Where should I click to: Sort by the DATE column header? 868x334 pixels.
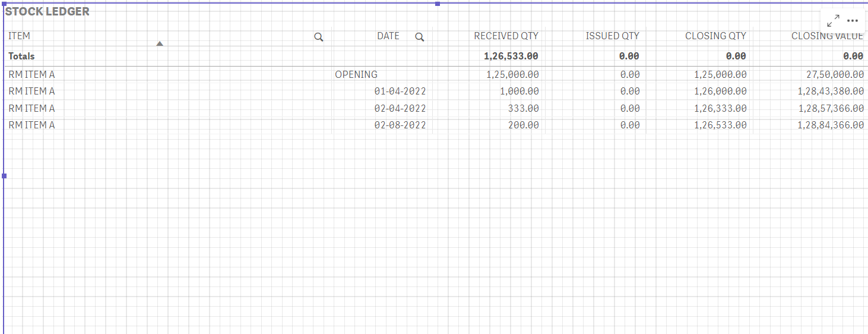[x=388, y=36]
